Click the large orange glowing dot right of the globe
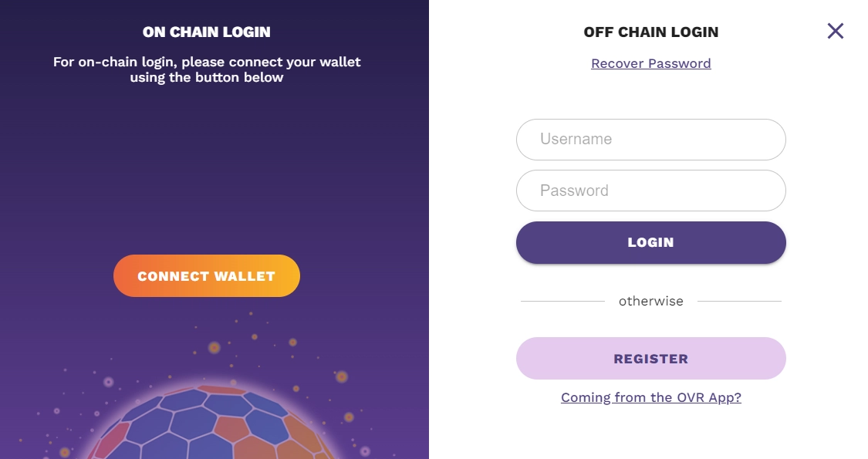 [x=341, y=376]
